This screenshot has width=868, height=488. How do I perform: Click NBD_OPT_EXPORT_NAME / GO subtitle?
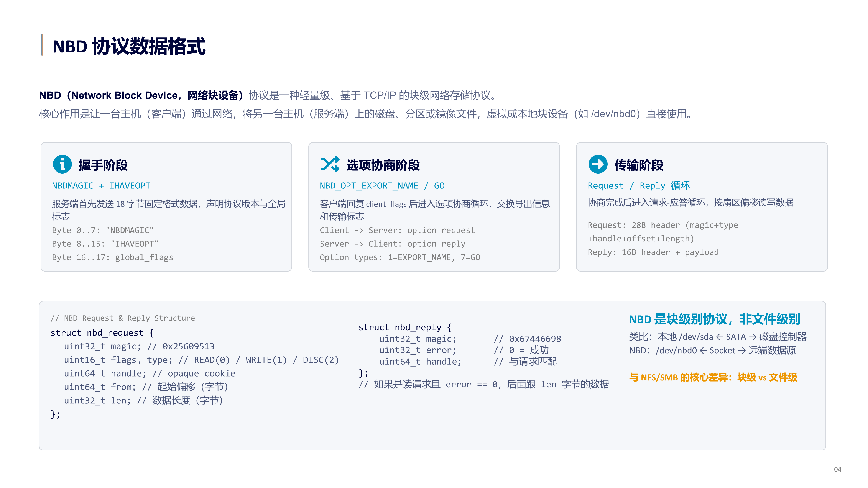(x=382, y=186)
